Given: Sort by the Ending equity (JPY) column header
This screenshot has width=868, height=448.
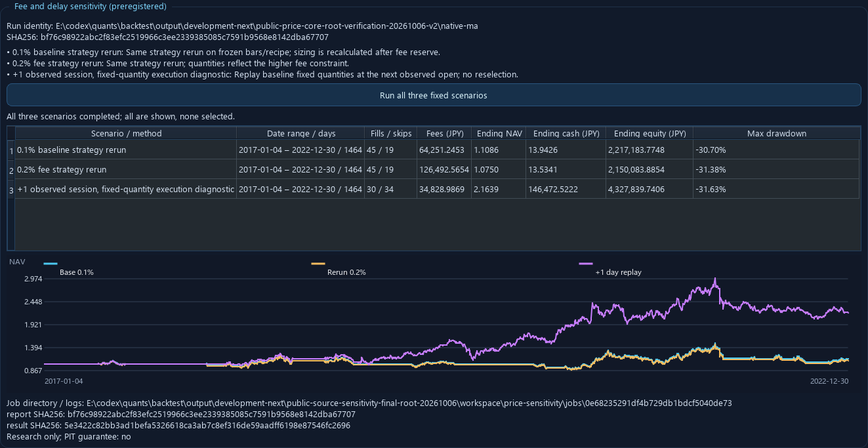Looking at the screenshot, I should [x=650, y=133].
